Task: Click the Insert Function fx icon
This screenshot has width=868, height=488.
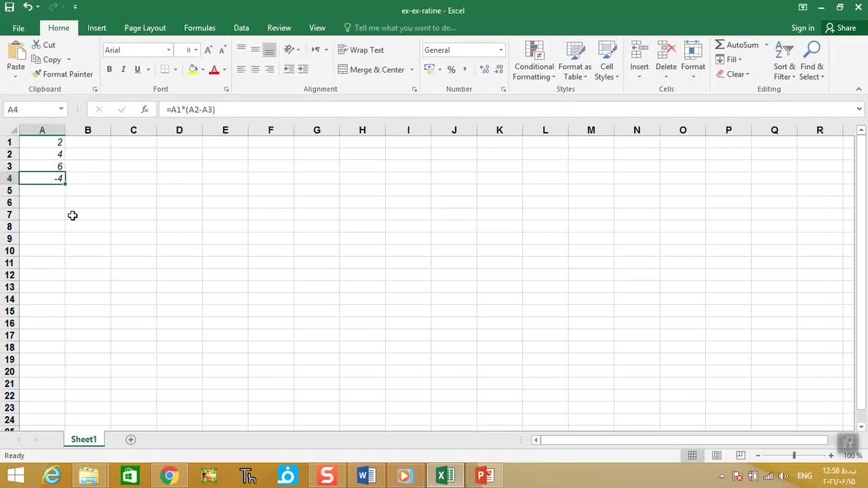Action: coord(144,109)
